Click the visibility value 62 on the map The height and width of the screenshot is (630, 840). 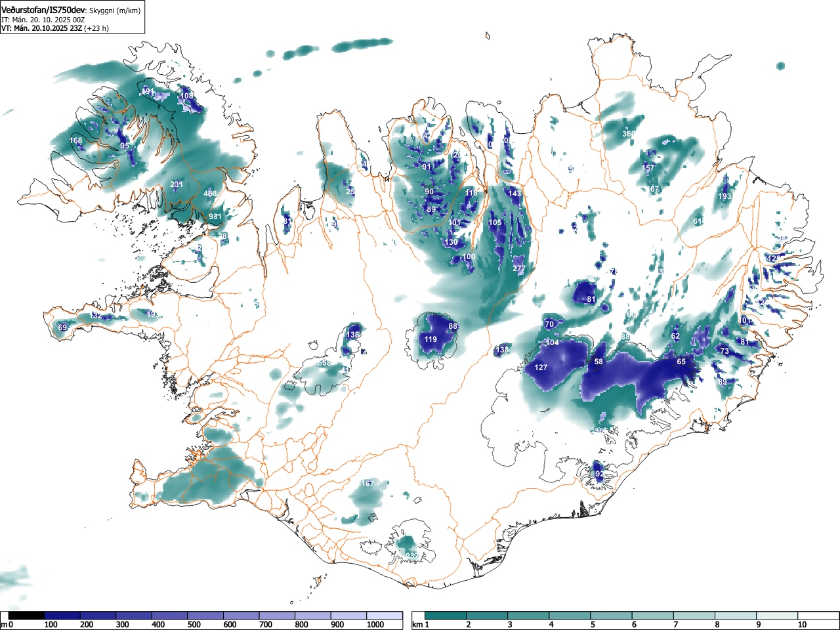coord(675,336)
